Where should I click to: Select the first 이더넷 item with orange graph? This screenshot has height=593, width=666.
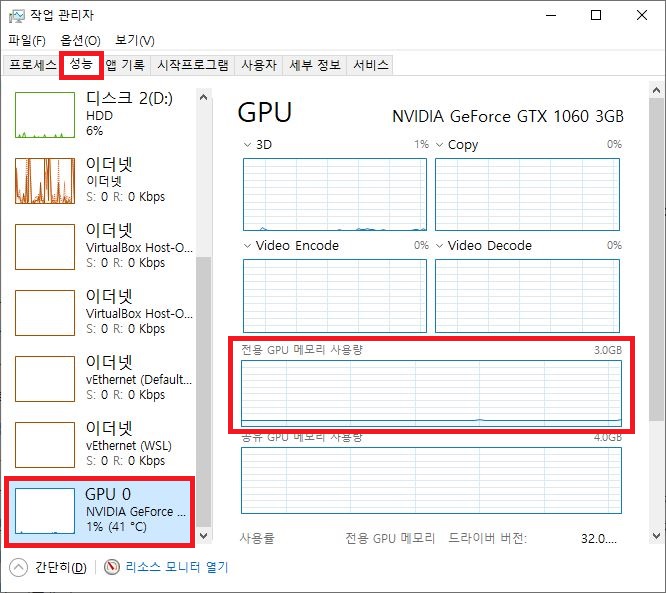(x=100, y=180)
